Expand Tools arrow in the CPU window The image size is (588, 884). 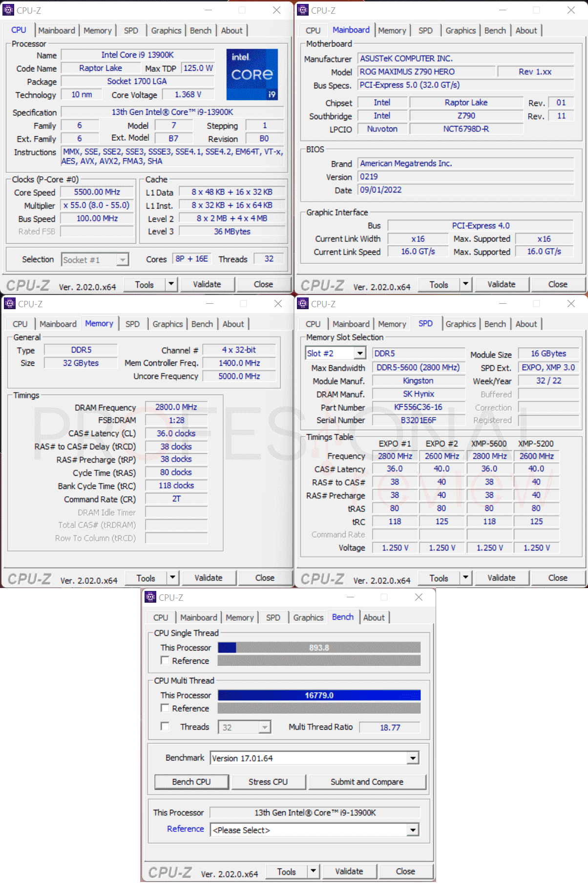[x=171, y=284]
